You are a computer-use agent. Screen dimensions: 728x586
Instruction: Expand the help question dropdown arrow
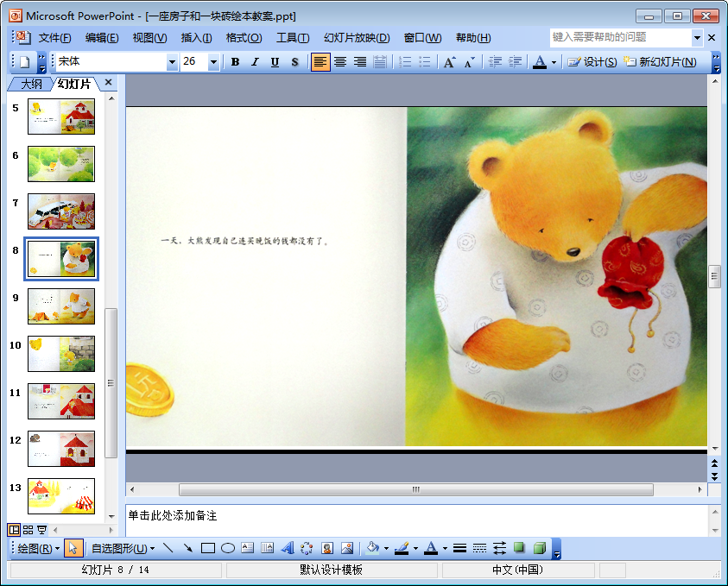click(697, 38)
